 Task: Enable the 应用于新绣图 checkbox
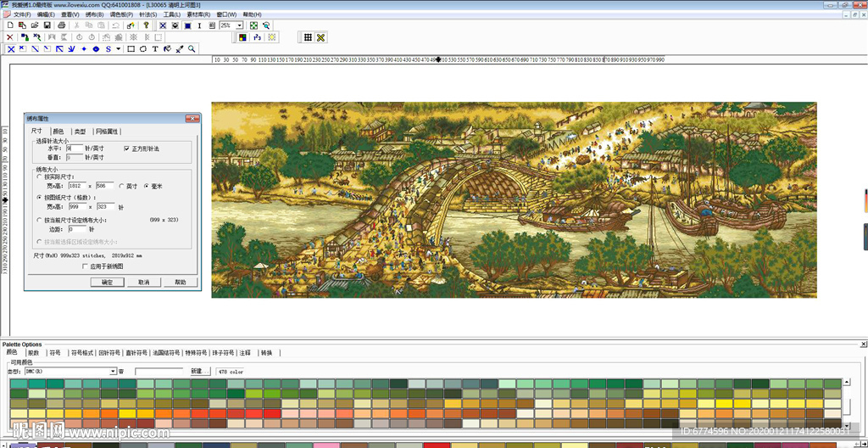[85, 266]
